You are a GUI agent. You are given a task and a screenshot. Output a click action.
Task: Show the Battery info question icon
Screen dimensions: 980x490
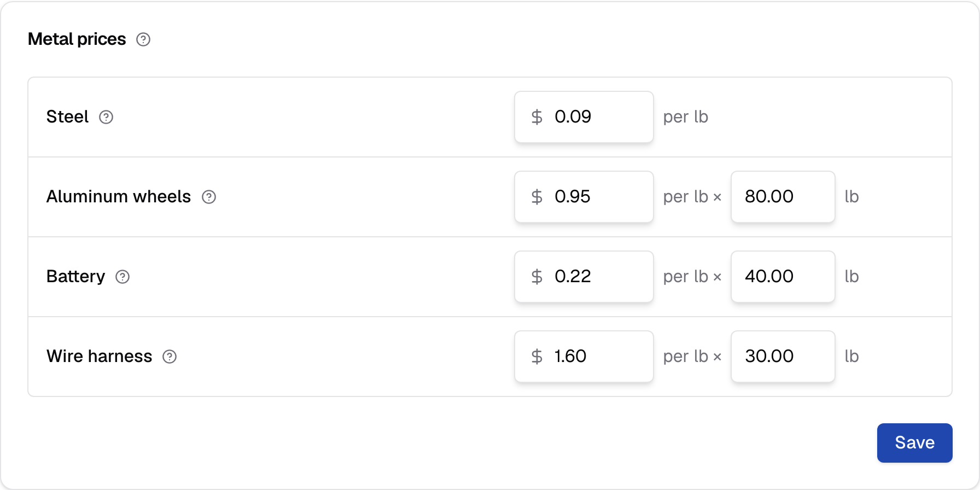click(x=122, y=277)
